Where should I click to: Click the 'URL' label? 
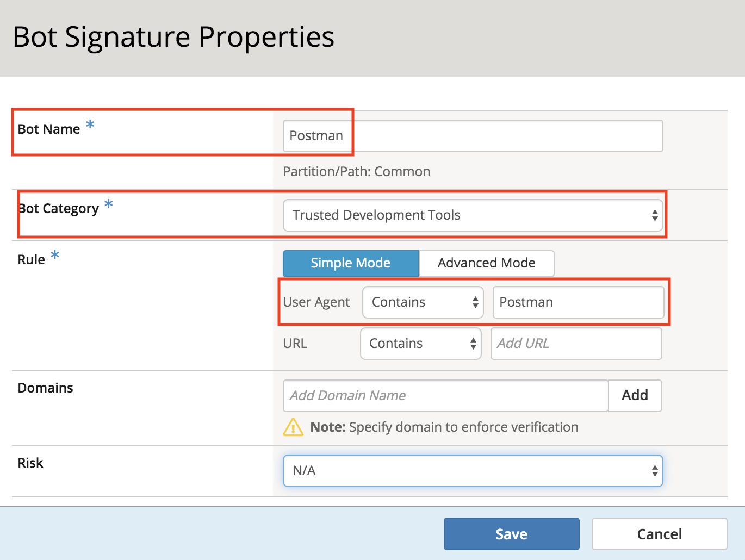pyautogui.click(x=295, y=344)
